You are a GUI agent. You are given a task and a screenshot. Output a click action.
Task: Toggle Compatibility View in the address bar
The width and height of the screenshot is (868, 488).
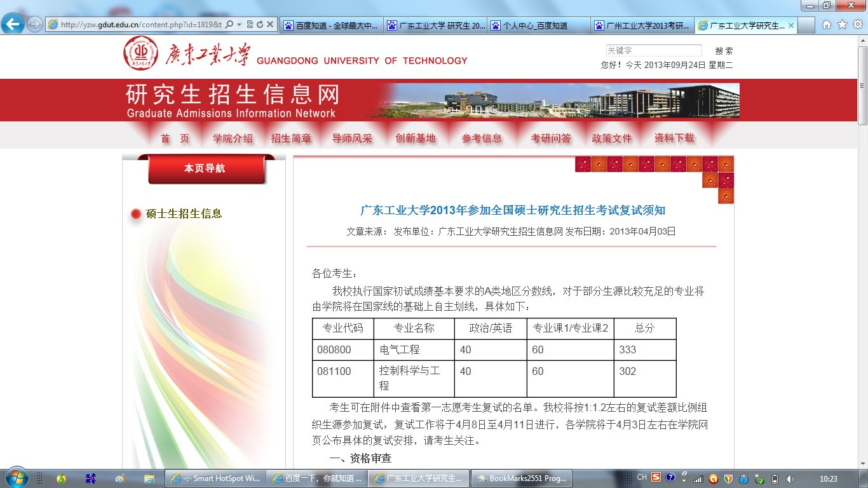(x=250, y=24)
